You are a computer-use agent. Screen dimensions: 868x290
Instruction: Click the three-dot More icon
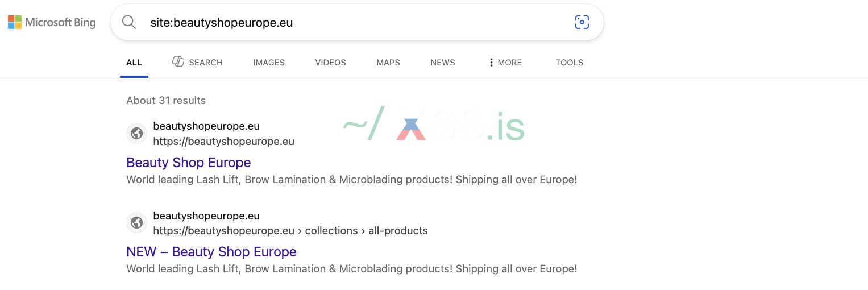[x=491, y=63]
